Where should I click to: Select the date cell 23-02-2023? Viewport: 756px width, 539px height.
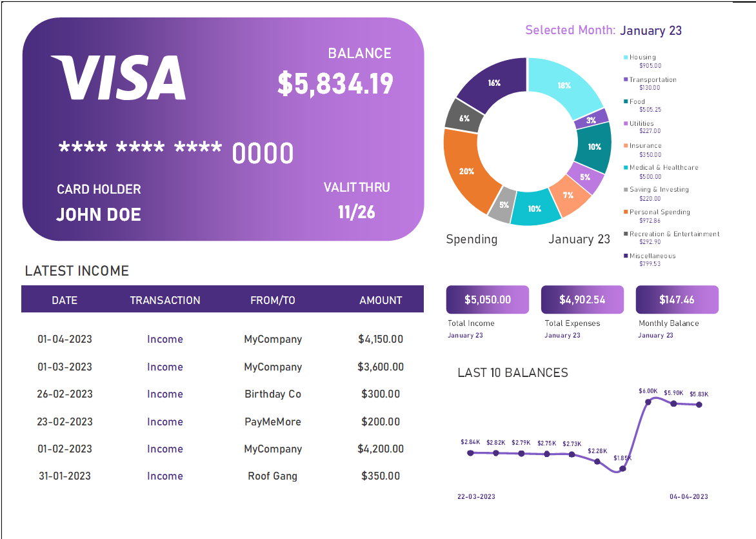tap(65, 422)
